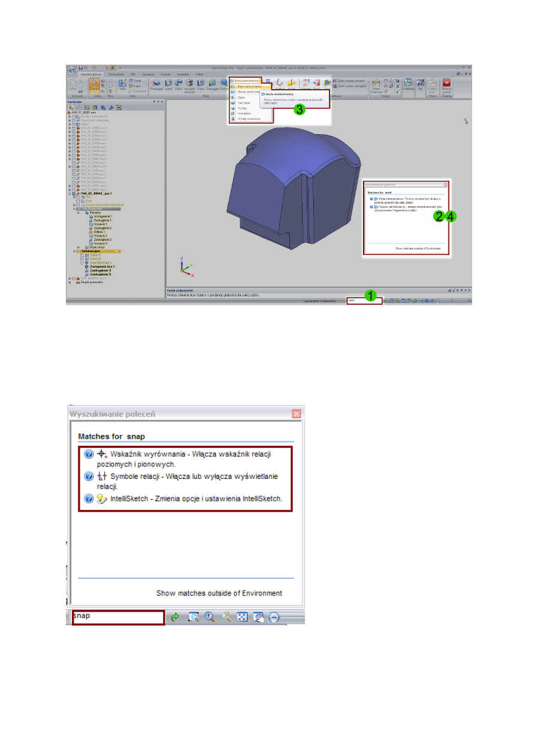Screen dimensions: 535x756
Task: Click the Fit view icon
Action: (x=242, y=618)
